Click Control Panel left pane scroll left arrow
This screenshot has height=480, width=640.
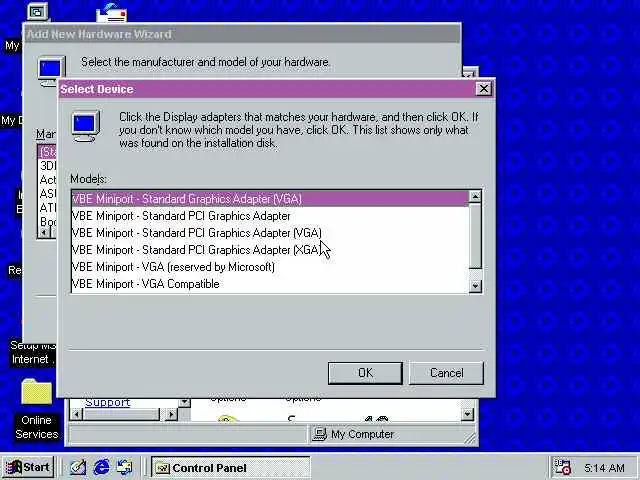click(x=76, y=415)
